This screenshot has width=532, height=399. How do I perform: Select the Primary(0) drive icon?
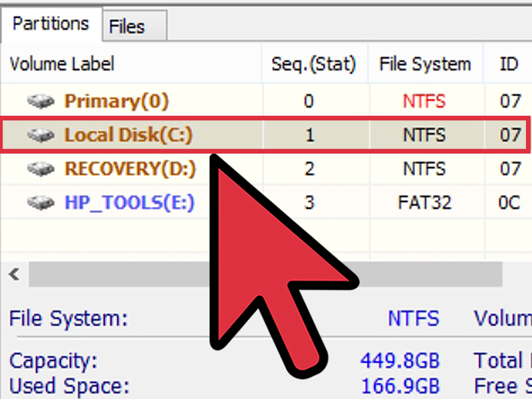point(41,101)
